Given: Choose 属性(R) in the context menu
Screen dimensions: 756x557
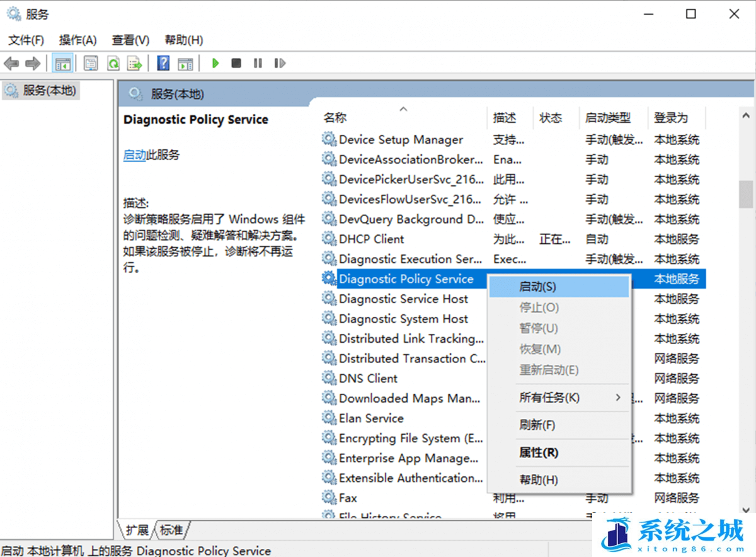Looking at the screenshot, I should pos(559,452).
